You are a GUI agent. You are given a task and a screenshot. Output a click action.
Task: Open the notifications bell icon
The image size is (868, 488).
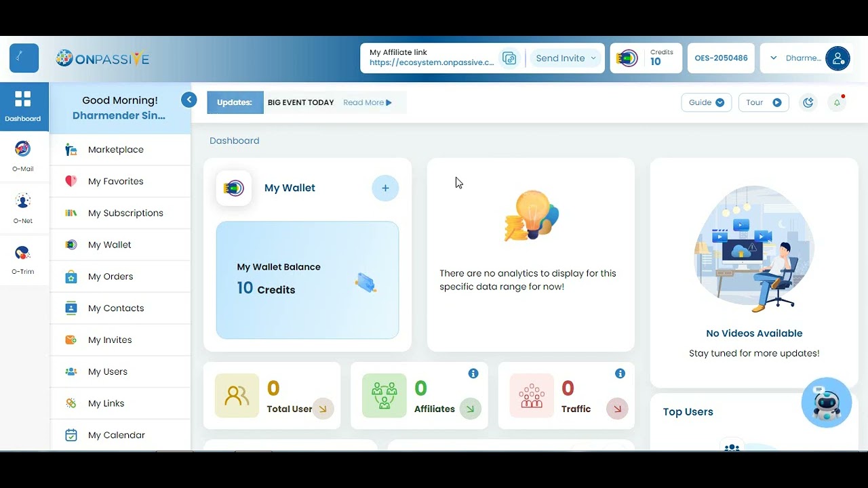837,102
